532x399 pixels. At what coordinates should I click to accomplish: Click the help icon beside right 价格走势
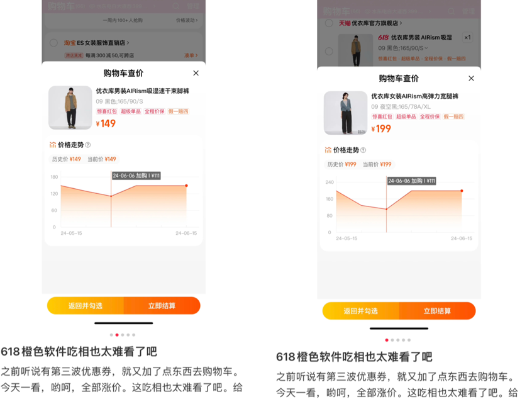point(363,150)
